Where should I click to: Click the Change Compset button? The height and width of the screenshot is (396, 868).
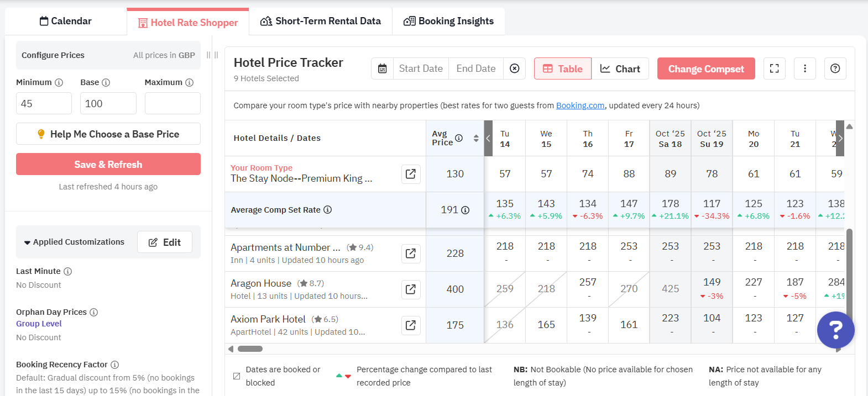[x=705, y=68]
